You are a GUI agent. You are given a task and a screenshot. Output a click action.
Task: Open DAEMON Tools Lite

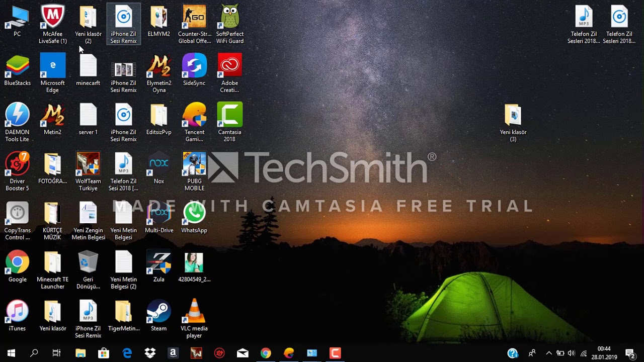point(17,123)
